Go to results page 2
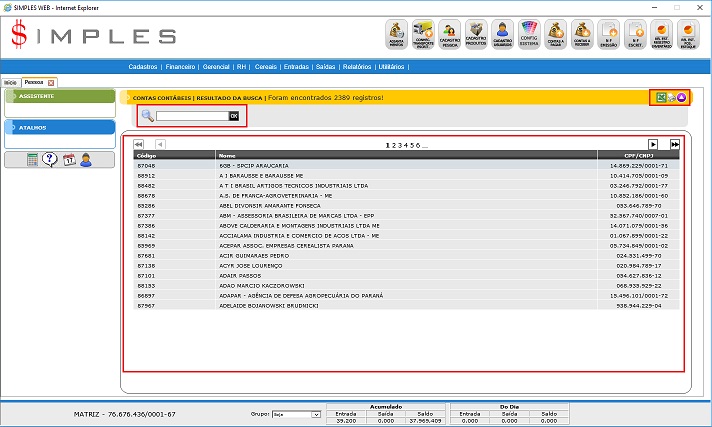Screen dimensions: 712x427 coord(394,145)
